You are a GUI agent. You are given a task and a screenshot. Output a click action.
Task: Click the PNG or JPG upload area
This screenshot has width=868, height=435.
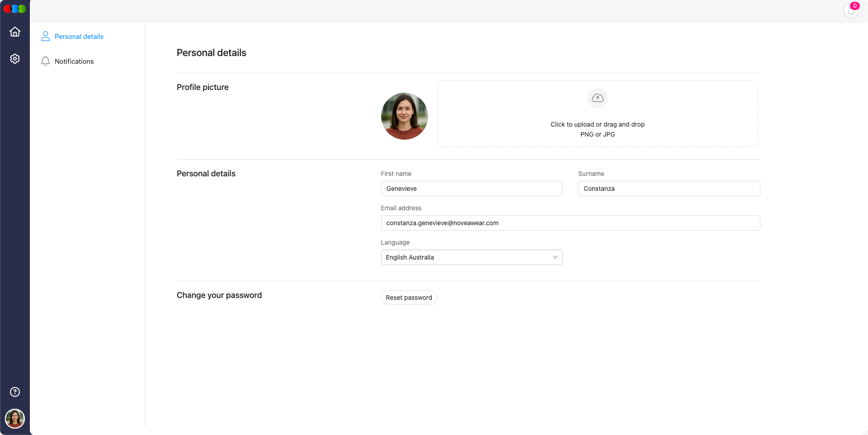pyautogui.click(x=597, y=113)
